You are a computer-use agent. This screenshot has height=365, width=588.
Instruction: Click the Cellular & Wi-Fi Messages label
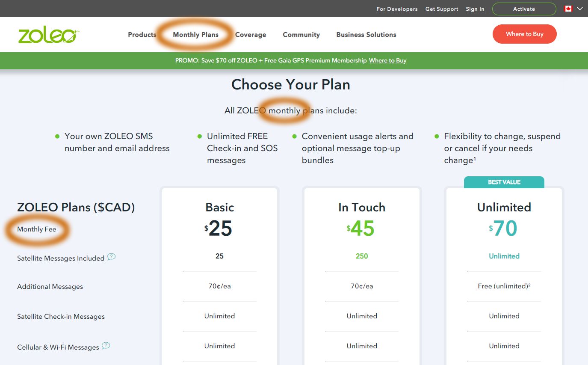(58, 347)
